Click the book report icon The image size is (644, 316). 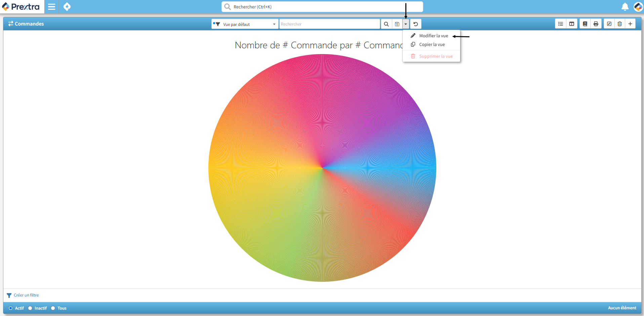coord(585,24)
